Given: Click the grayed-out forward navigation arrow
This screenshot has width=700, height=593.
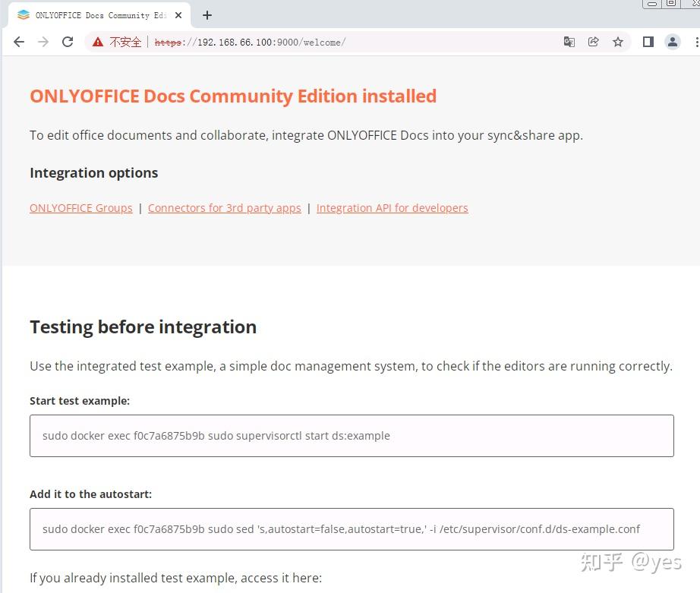Looking at the screenshot, I should pyautogui.click(x=43, y=42).
